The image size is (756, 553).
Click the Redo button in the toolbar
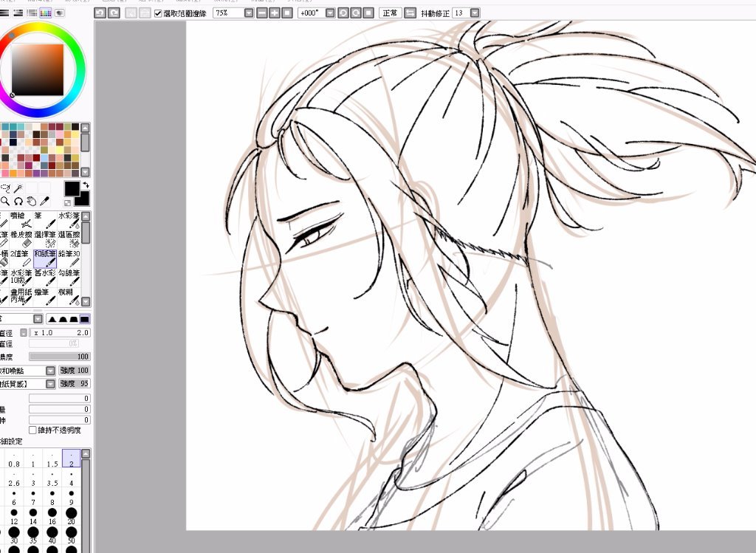point(114,13)
